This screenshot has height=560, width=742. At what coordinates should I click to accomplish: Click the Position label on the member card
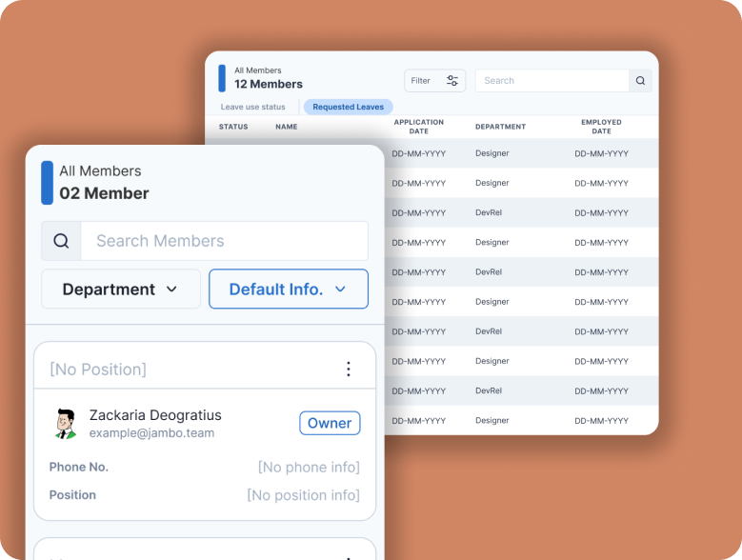click(x=72, y=494)
